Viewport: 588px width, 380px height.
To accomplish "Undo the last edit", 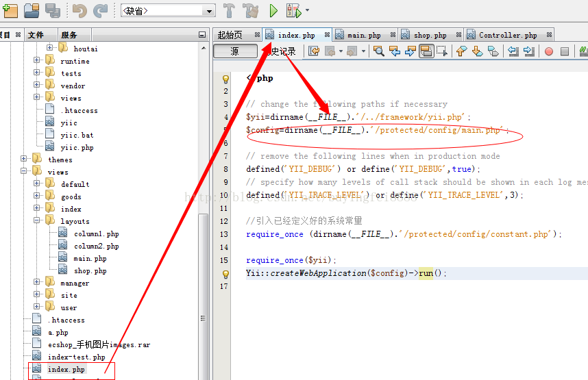I will click(x=79, y=10).
